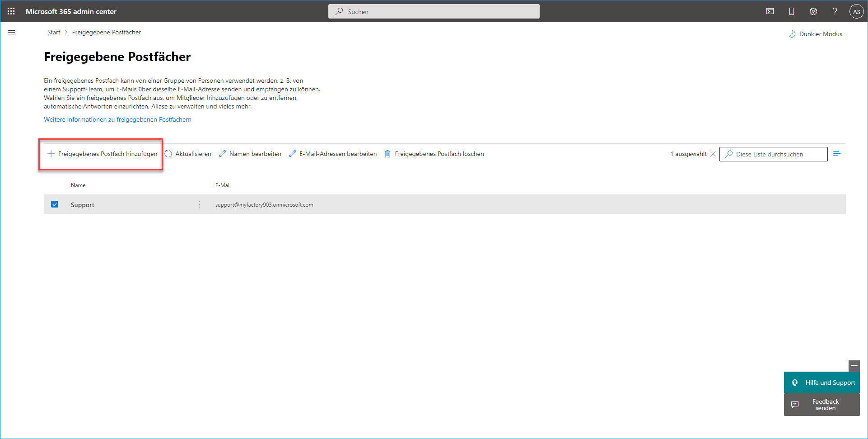Viewport: 868px width, 439px height.
Task: Uncheck the Support row checkbox
Action: tap(55, 204)
